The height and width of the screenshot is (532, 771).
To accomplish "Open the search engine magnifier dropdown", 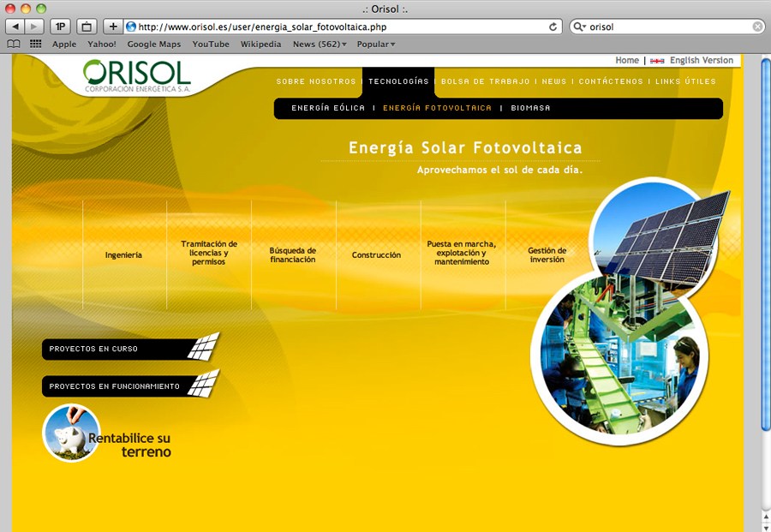I will point(581,27).
